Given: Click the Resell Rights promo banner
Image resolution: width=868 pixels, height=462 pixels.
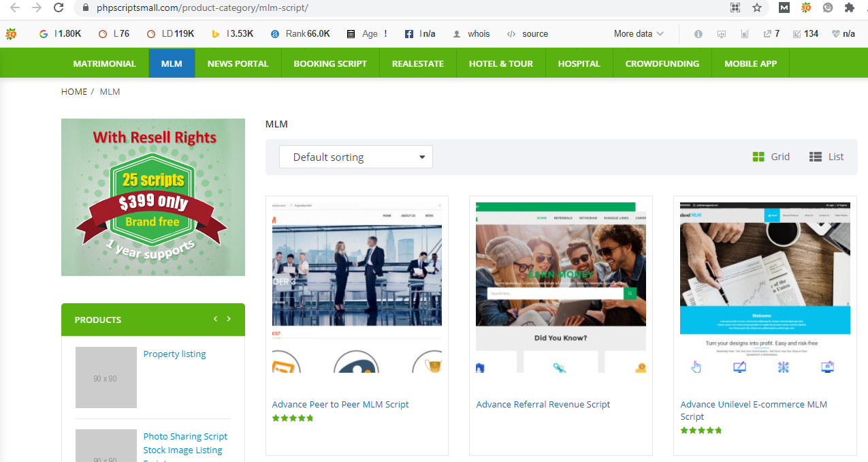Looking at the screenshot, I should [152, 197].
